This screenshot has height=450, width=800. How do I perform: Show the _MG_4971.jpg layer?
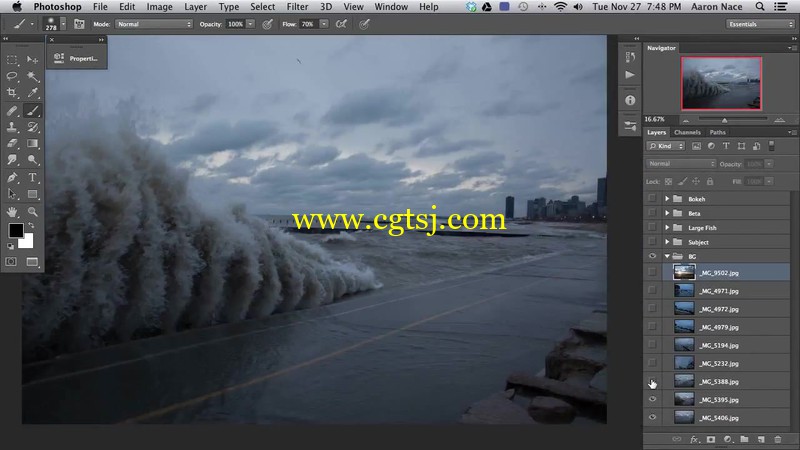[652, 290]
